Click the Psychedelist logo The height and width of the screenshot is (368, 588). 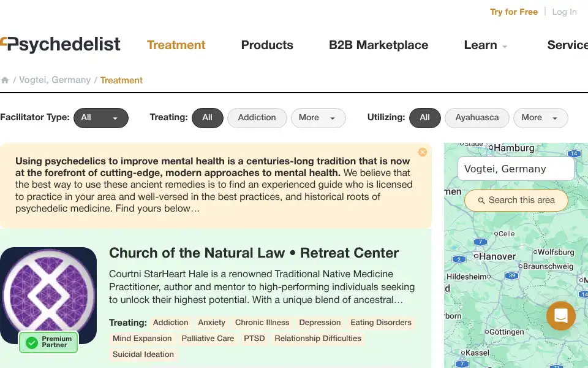click(60, 45)
